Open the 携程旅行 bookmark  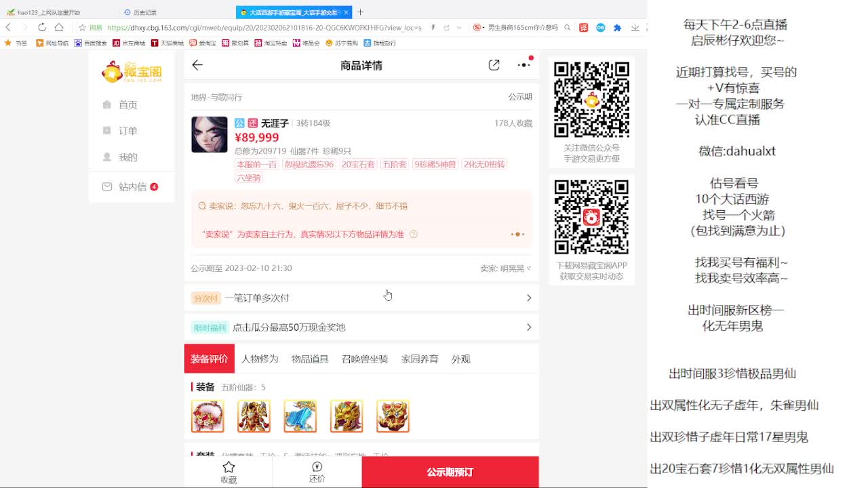pos(380,43)
